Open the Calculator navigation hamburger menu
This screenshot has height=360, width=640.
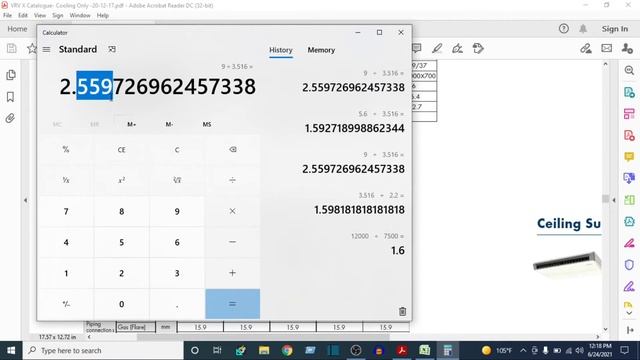pyautogui.click(x=47, y=49)
